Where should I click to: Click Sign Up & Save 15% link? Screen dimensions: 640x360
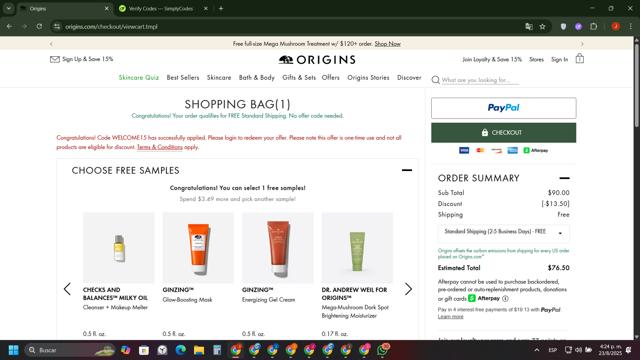click(x=87, y=59)
